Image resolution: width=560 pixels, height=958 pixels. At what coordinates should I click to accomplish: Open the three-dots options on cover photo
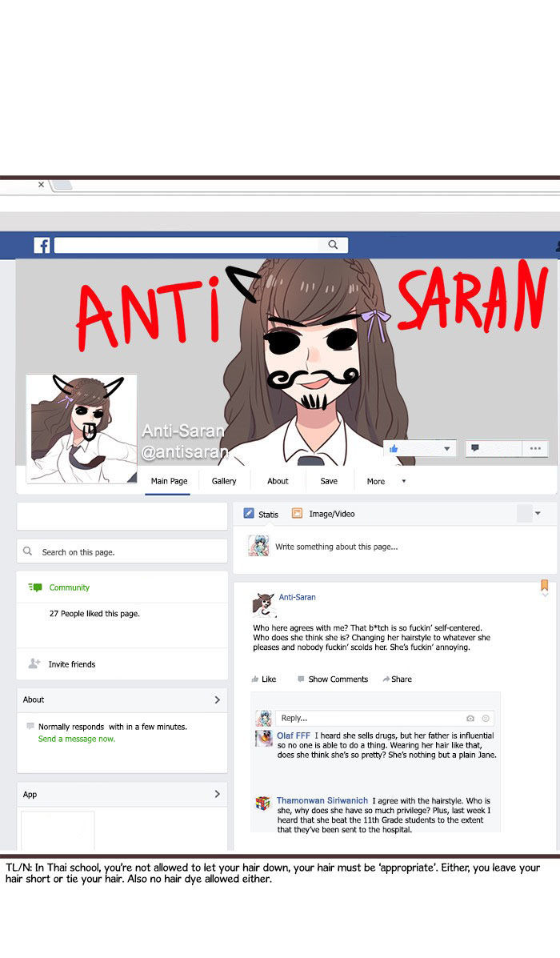tap(535, 449)
